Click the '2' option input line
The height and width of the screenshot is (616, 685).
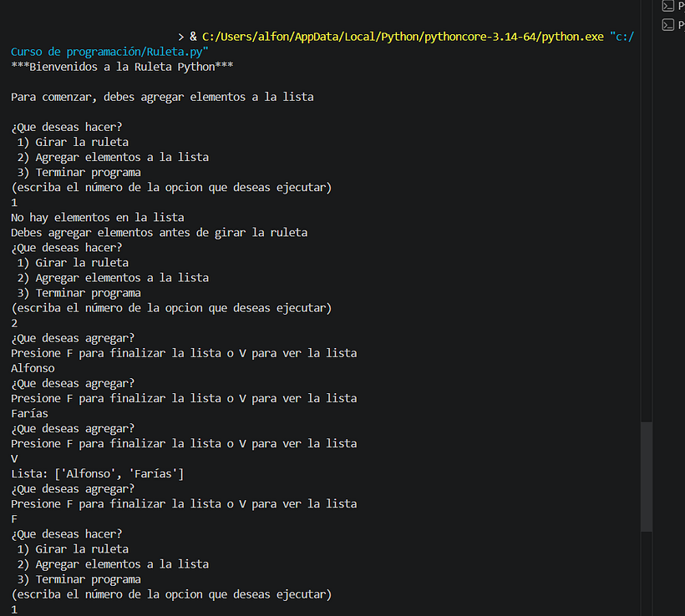(x=14, y=323)
